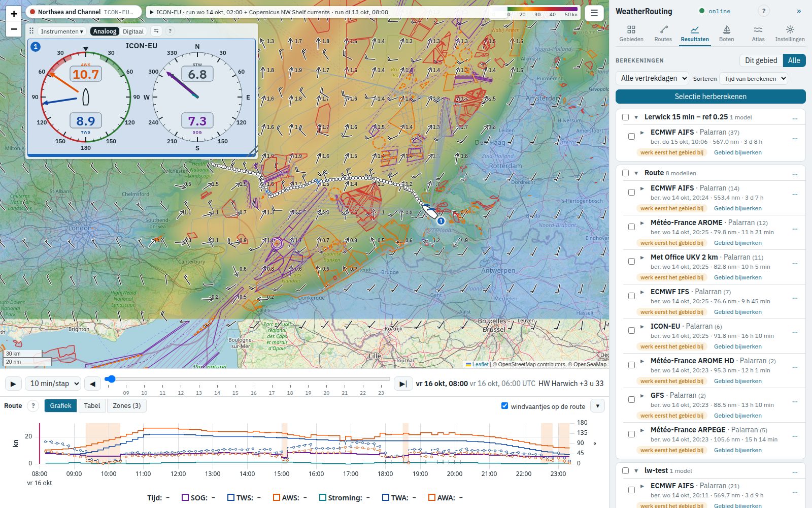Switch to the Tabel tab
812x508 pixels.
tap(92, 405)
